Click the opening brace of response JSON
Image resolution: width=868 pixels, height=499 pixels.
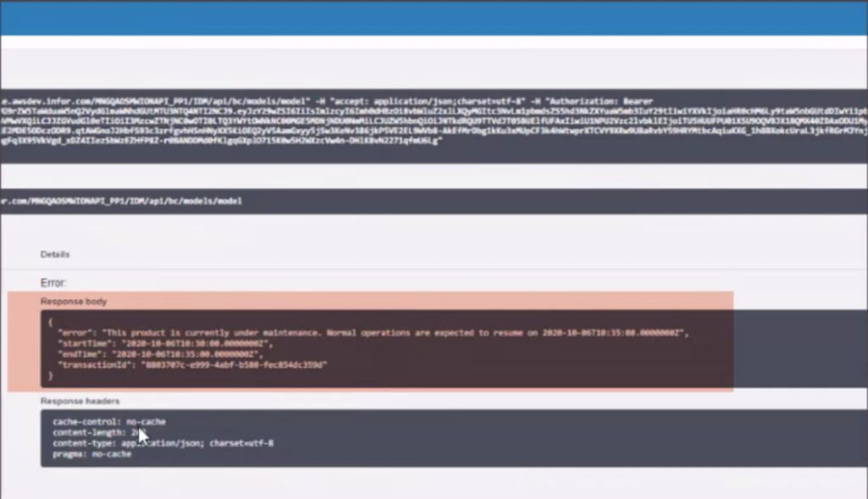tap(51, 323)
